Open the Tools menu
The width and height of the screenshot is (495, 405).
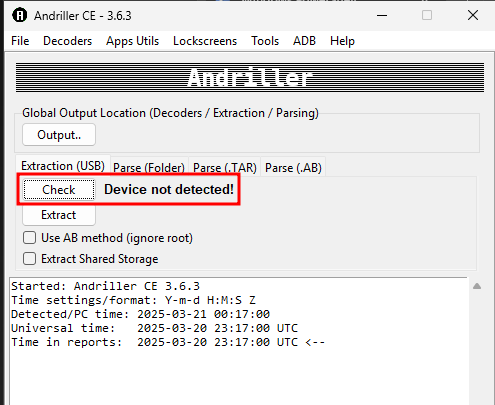tap(265, 41)
